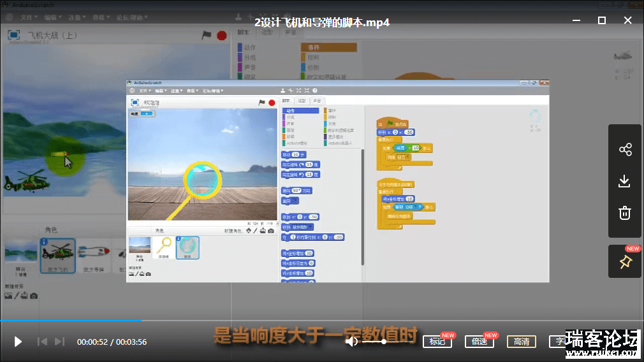Open the share icon on right panel

(625, 150)
